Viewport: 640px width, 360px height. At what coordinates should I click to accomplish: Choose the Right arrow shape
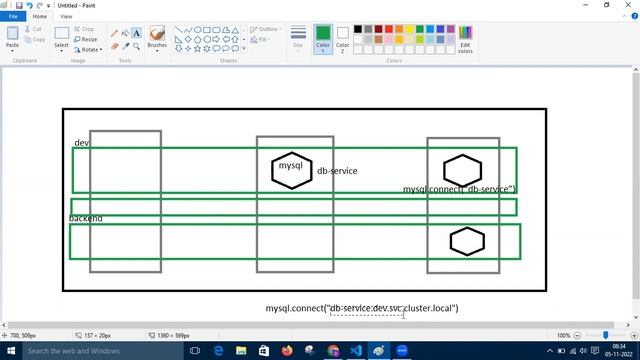[216, 39]
